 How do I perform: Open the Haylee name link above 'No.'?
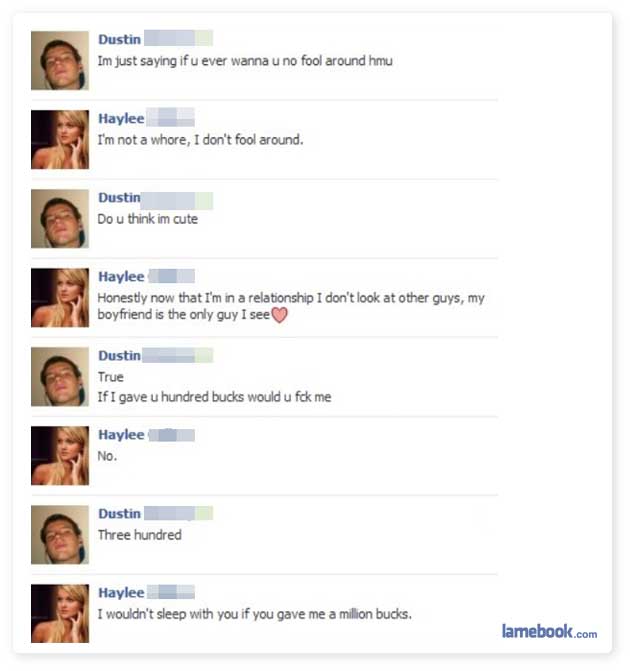coord(121,435)
